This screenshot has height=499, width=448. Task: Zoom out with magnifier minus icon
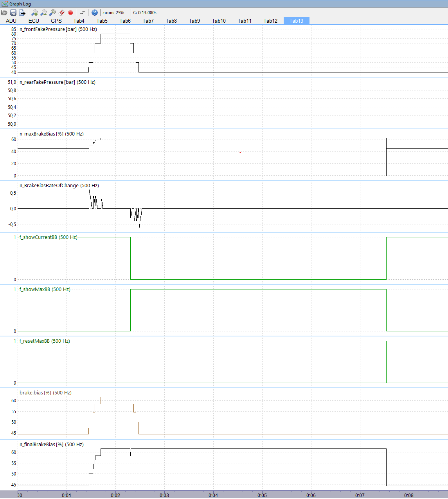click(43, 13)
